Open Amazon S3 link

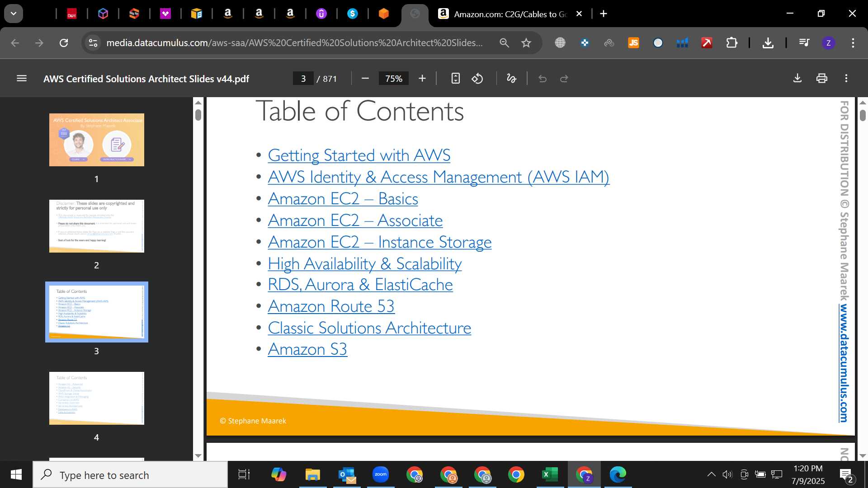(x=307, y=349)
